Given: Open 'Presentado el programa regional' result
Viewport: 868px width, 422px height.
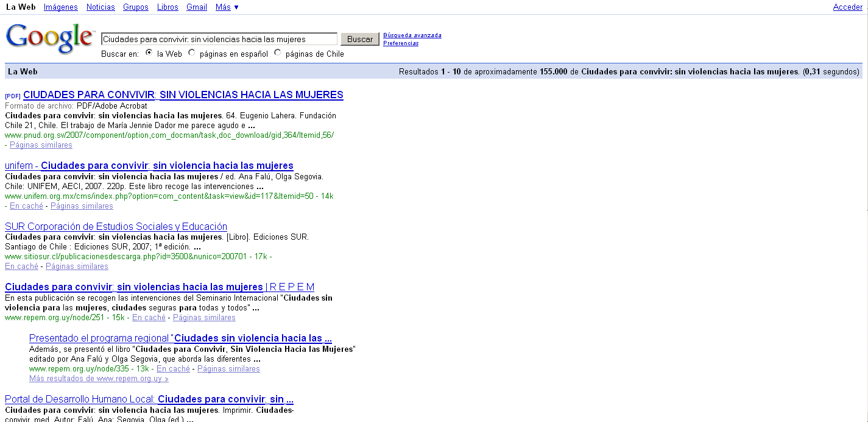Looking at the screenshot, I should click(180, 338).
